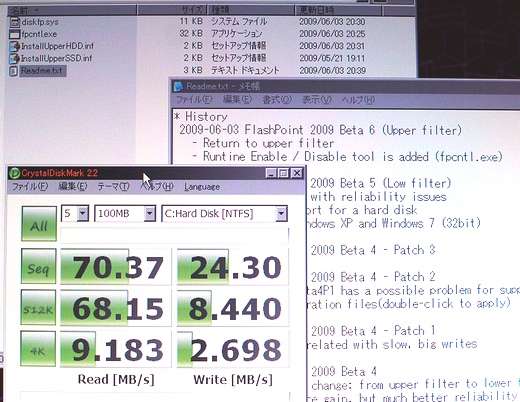Click the 3 KB size cell
Viewport: 520px width, 402px height.
tap(193, 70)
